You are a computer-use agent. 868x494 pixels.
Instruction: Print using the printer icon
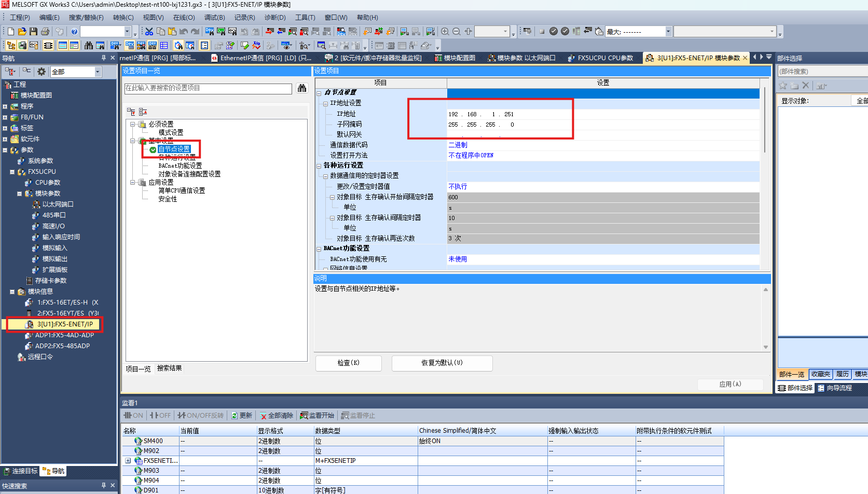[45, 32]
